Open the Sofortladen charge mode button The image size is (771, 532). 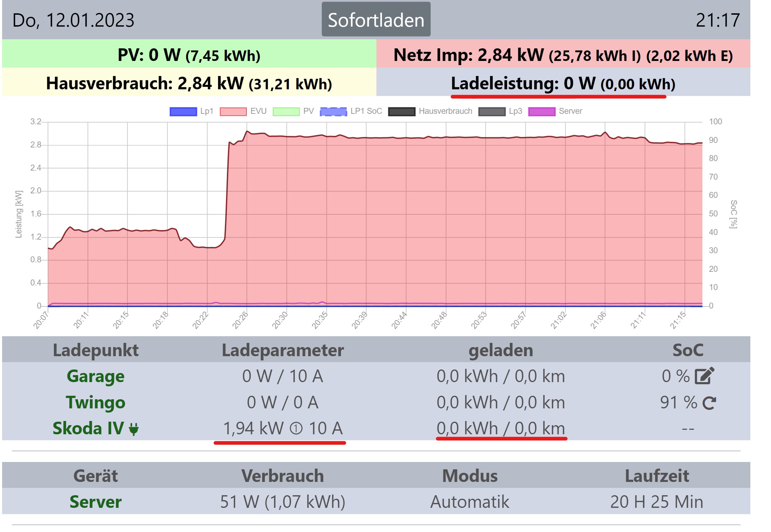pos(376,20)
